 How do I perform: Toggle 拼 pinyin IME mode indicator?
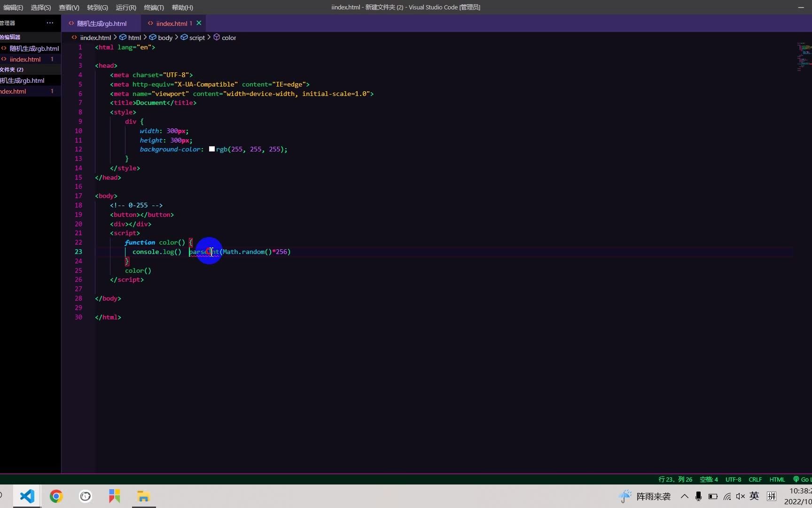coord(772,496)
